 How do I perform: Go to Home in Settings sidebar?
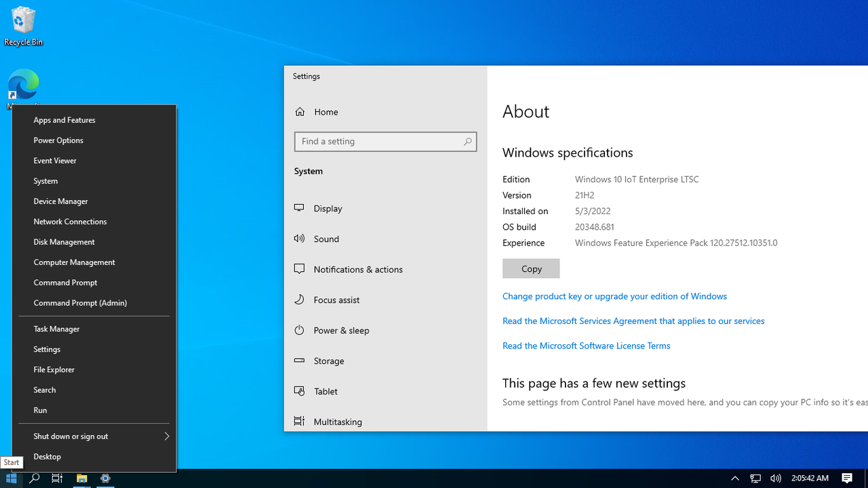click(x=326, y=112)
